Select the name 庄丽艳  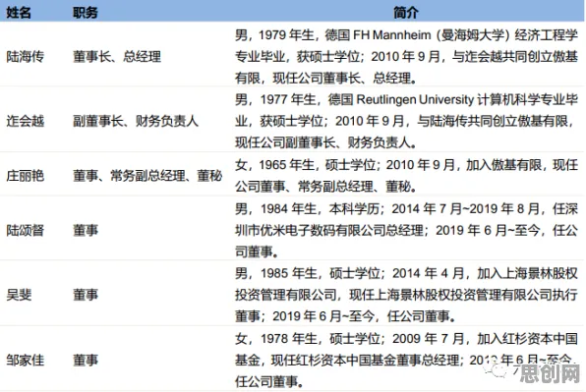25,176
